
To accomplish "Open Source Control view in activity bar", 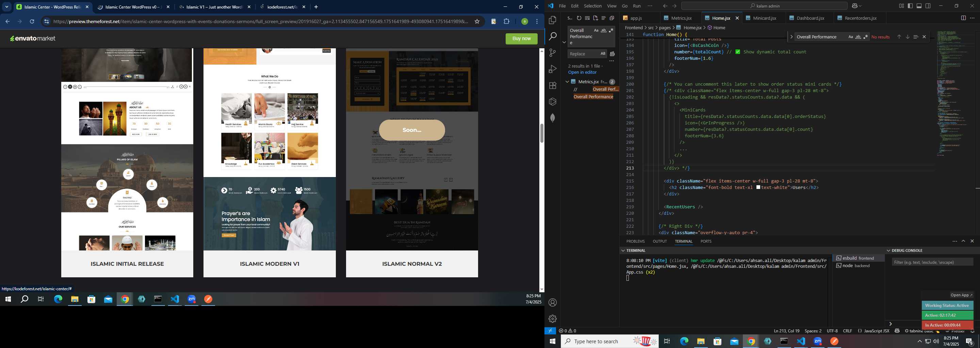I will [x=552, y=52].
